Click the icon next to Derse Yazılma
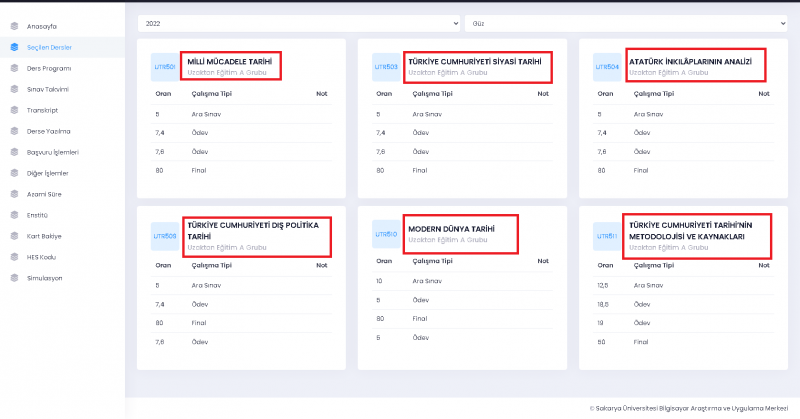 click(15, 131)
